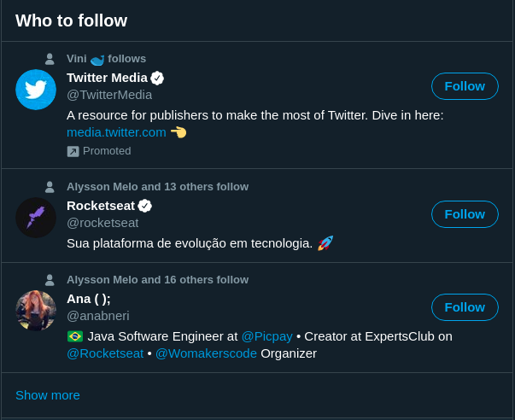Open the @Rocketseat mention in Ana's bio
The width and height of the screenshot is (515, 420).
104,353
